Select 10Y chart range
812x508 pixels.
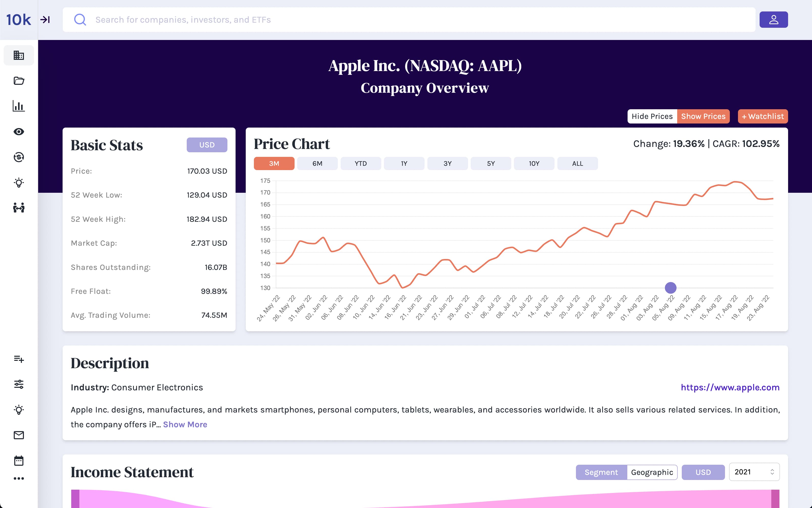[534, 164]
